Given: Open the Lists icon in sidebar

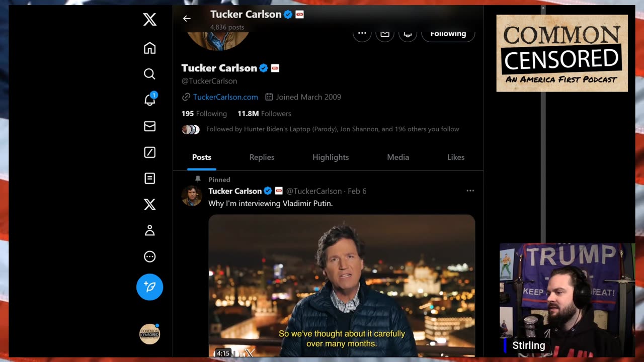Looking at the screenshot, I should pos(149,178).
